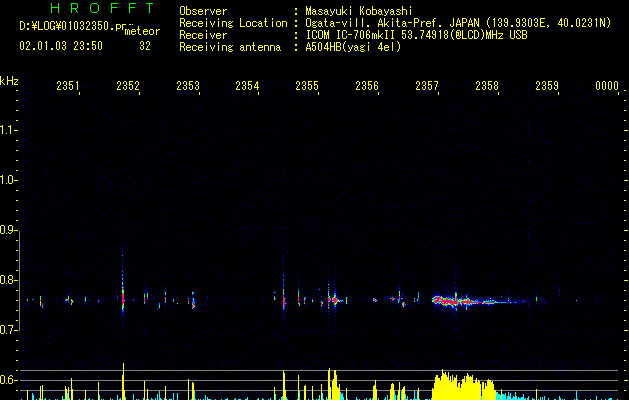Click the 2354 time marker
Image resolution: width=629 pixels, height=400 pixels.
(x=247, y=85)
